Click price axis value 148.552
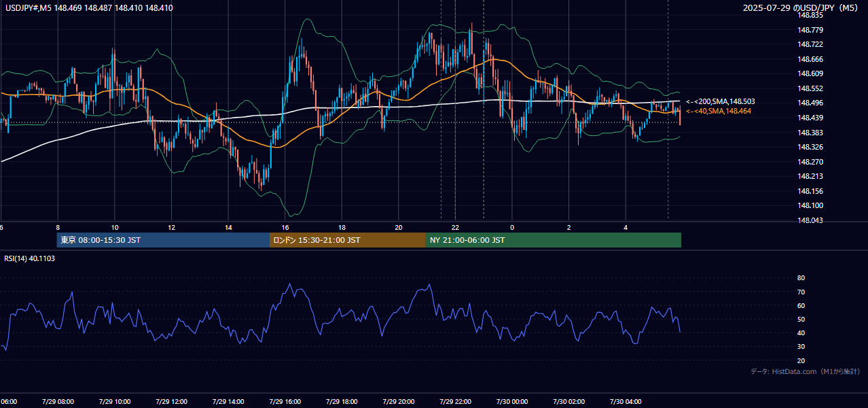The width and height of the screenshot is (868, 408). coord(810,88)
